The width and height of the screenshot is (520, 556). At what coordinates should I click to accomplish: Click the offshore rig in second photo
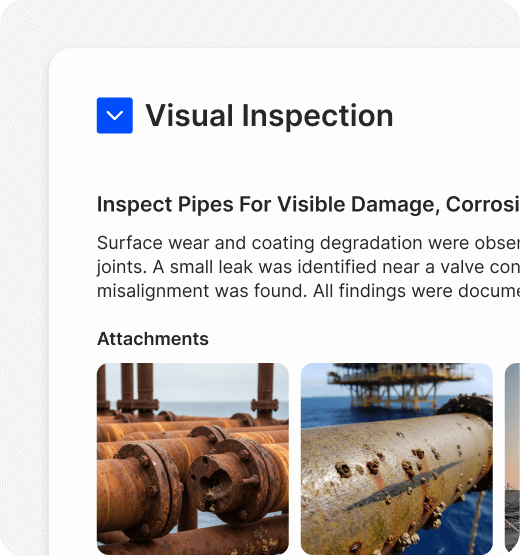point(401,385)
